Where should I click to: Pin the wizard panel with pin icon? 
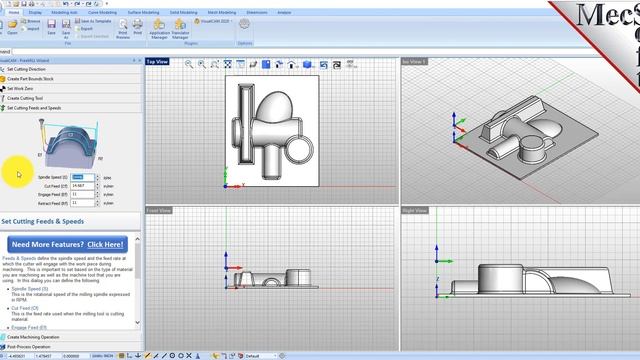click(134, 60)
